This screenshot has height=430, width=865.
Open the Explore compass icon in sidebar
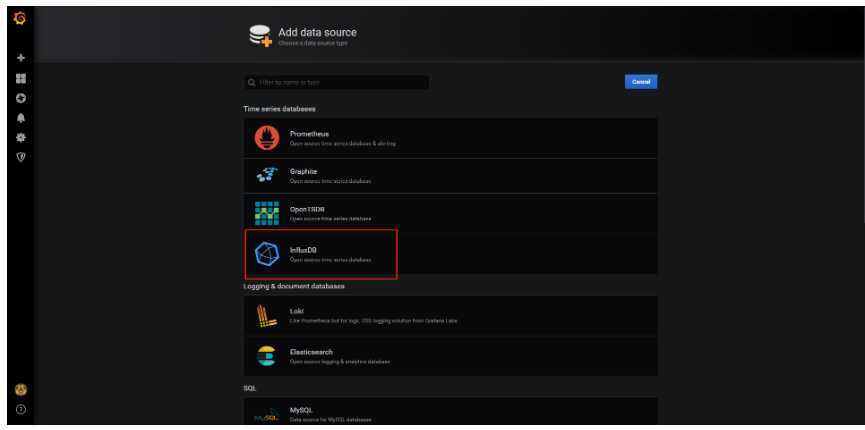21,98
